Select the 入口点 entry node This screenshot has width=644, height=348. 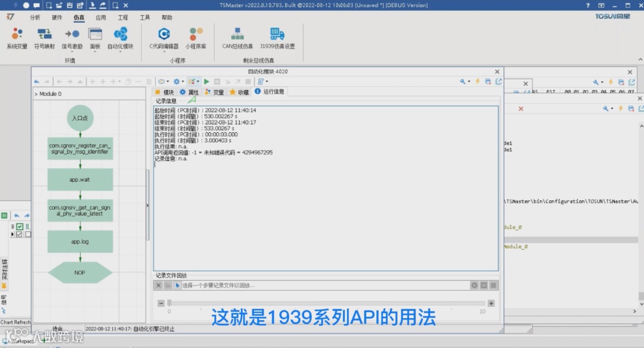(x=80, y=118)
